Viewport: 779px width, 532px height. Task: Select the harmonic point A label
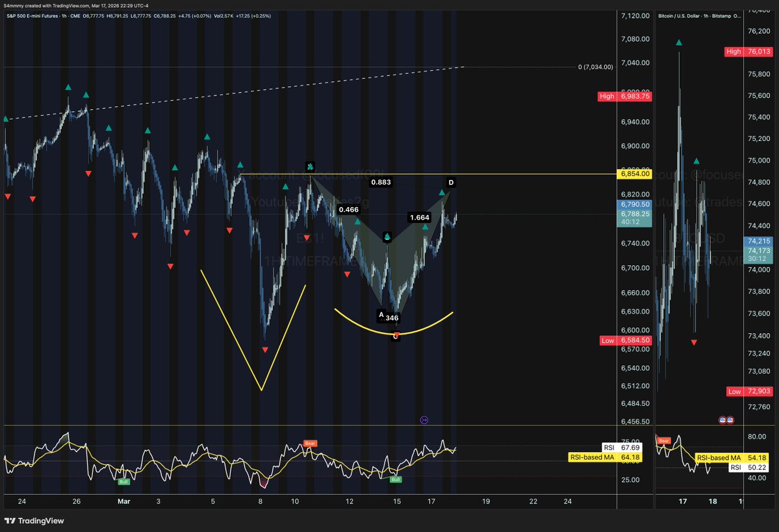point(381,314)
